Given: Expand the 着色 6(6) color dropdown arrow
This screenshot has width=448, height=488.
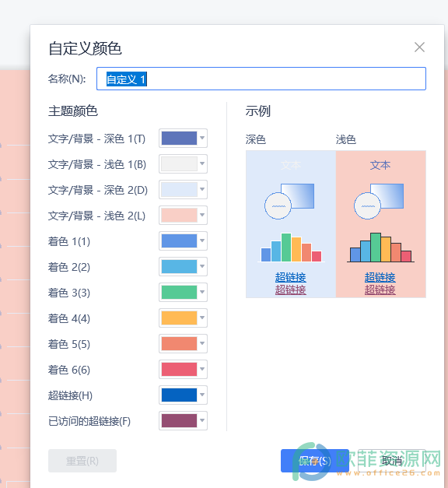Looking at the screenshot, I should point(202,369).
